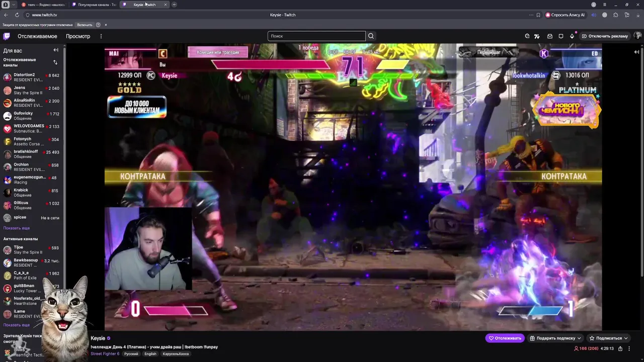Click the Отслеживать follow button
The image size is (644, 362).
pyautogui.click(x=505, y=338)
